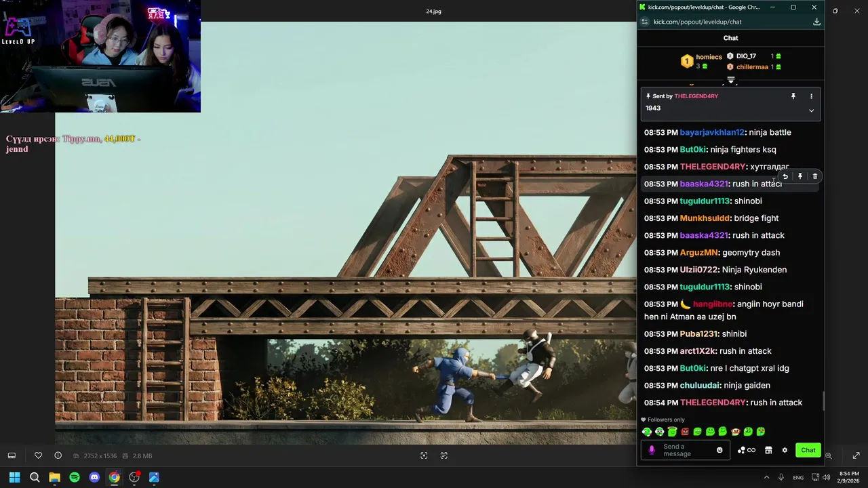
Task: Click the microphone icon in message box
Action: coord(652,450)
